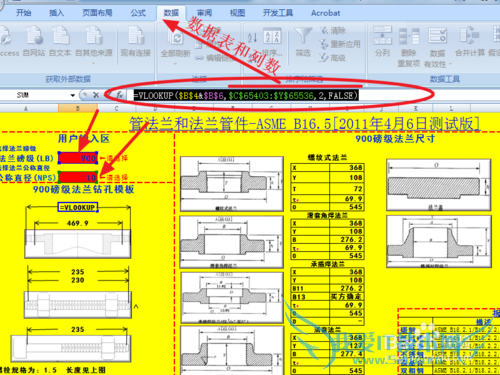Switch to the 开始 (Home) tab
The width and height of the screenshot is (500, 375).
tap(24, 13)
